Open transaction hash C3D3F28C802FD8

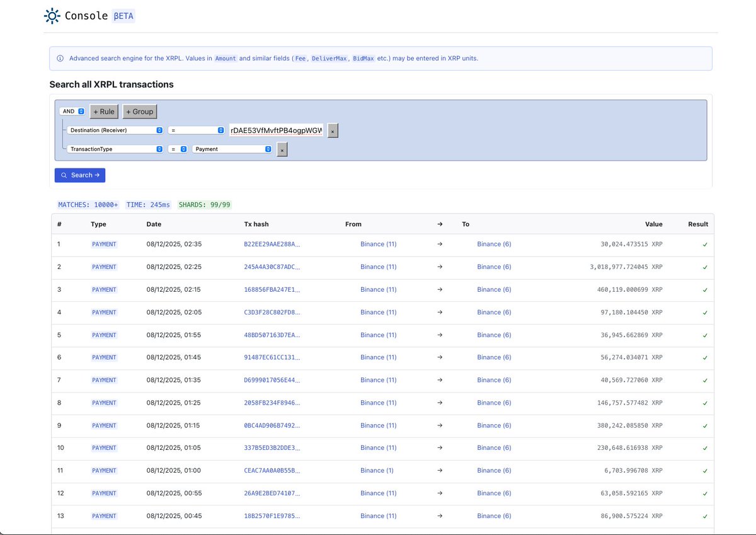coord(272,312)
